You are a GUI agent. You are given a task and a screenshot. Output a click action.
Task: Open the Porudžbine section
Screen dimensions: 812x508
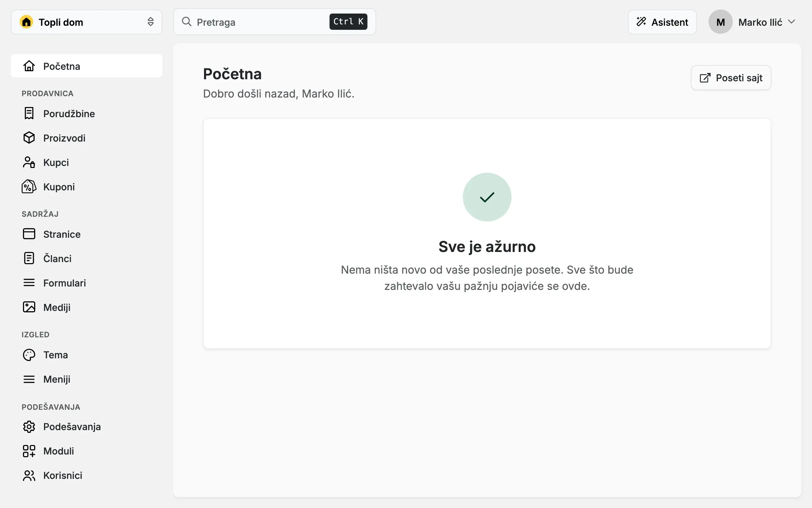tap(87, 113)
